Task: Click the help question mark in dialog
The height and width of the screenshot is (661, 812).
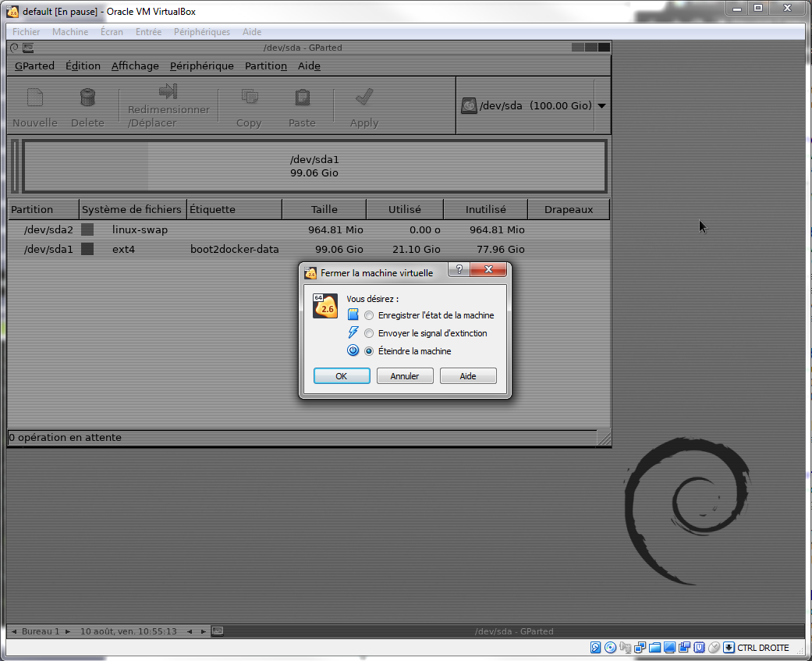Action: tap(459, 269)
